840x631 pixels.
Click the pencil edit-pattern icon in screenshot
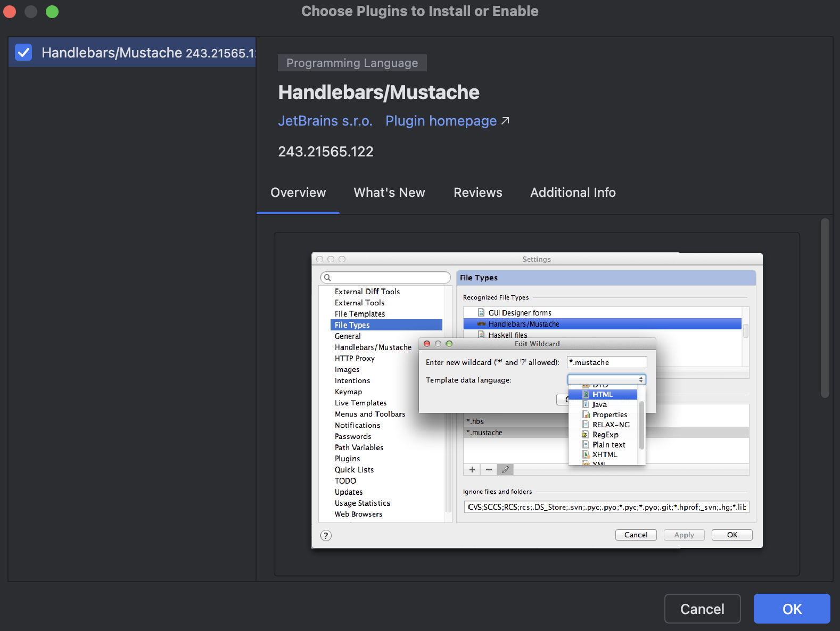click(505, 469)
